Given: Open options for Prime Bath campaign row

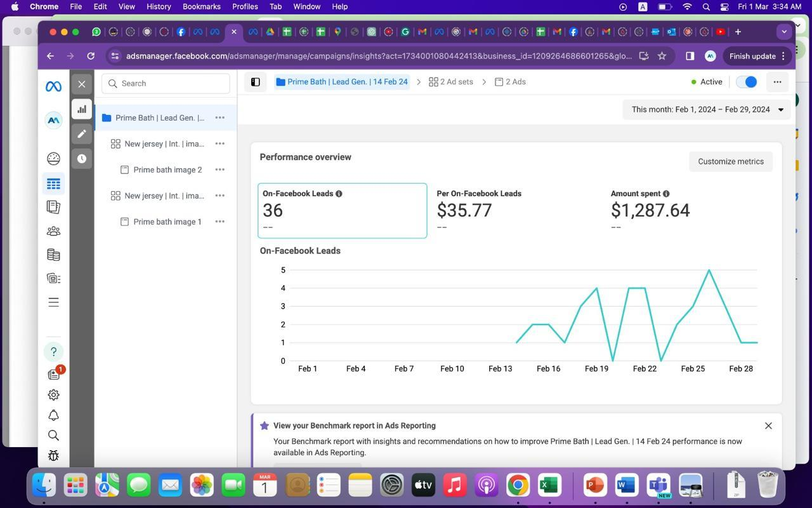Looking at the screenshot, I should pos(219,117).
